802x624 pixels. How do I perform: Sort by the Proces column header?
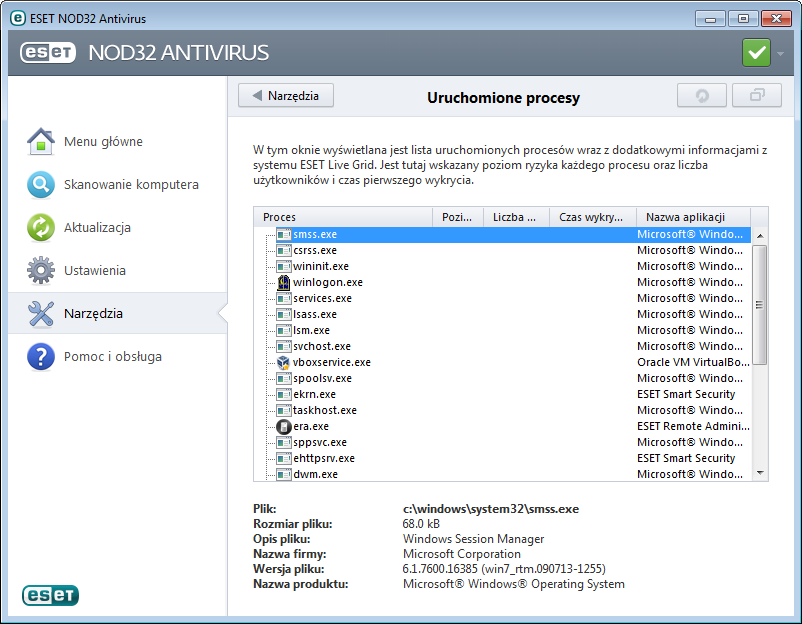pos(343,217)
